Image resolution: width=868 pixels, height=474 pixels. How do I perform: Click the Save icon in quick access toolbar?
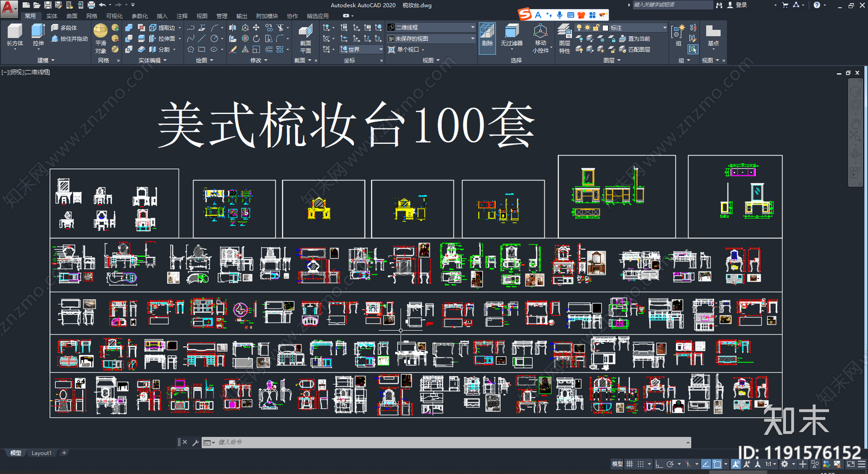point(48,5)
